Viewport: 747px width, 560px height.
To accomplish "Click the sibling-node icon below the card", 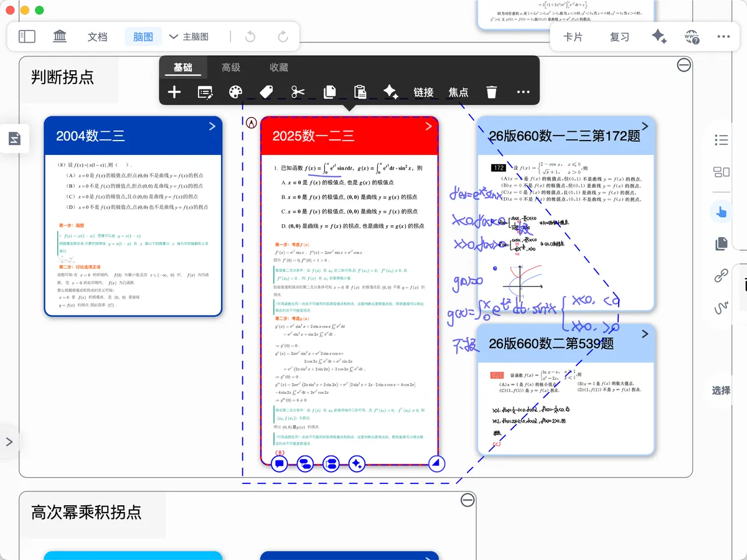I will 331,463.
